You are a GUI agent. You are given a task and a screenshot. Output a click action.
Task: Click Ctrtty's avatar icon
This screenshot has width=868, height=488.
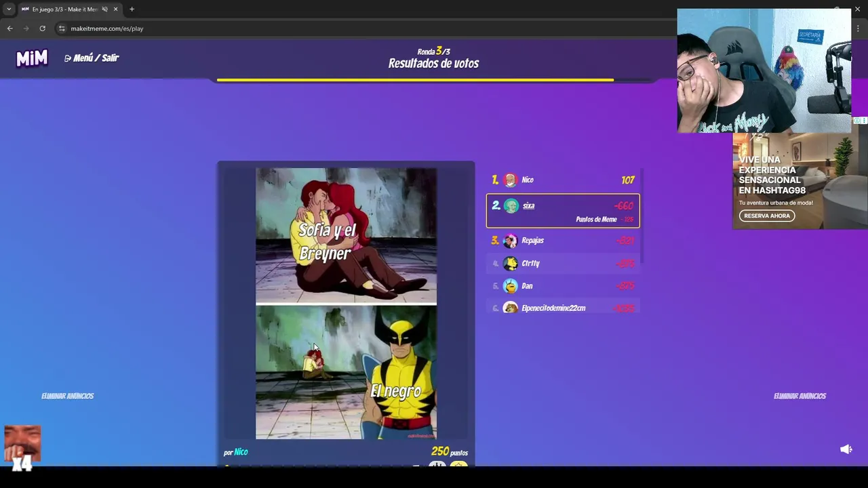pos(510,264)
